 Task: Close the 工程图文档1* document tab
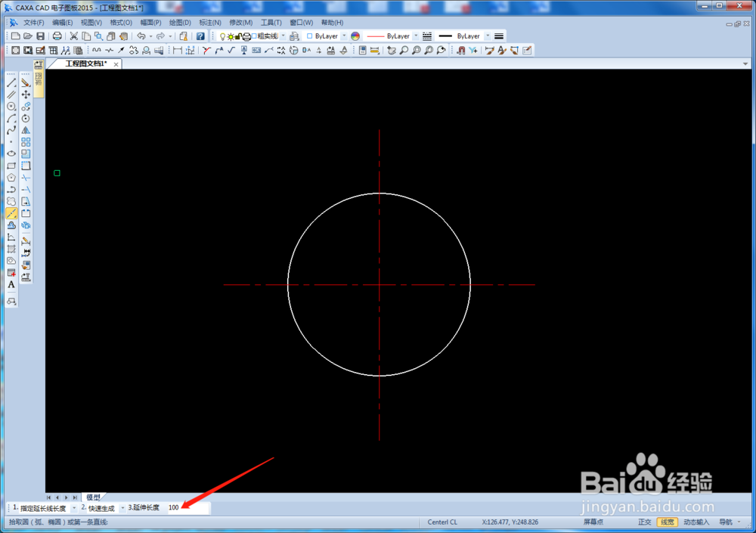click(116, 64)
